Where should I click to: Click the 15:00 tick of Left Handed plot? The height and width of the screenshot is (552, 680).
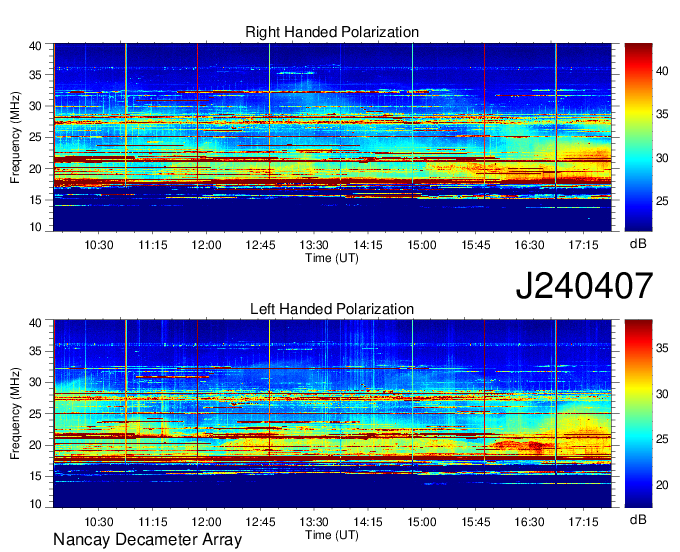click(x=422, y=522)
